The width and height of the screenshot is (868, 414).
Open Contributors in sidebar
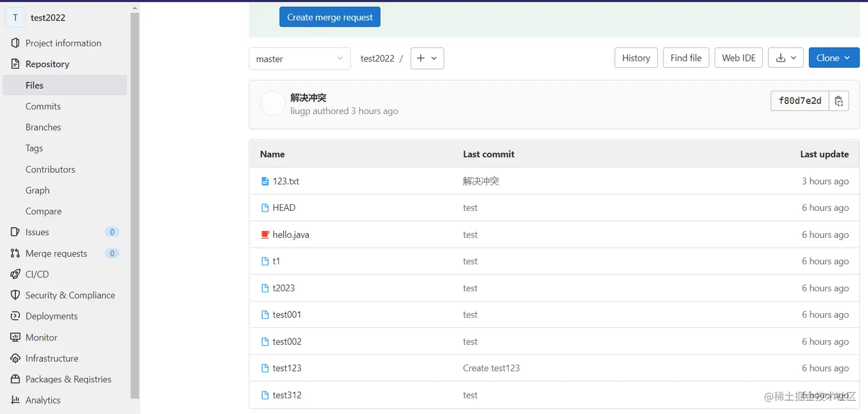tap(50, 169)
